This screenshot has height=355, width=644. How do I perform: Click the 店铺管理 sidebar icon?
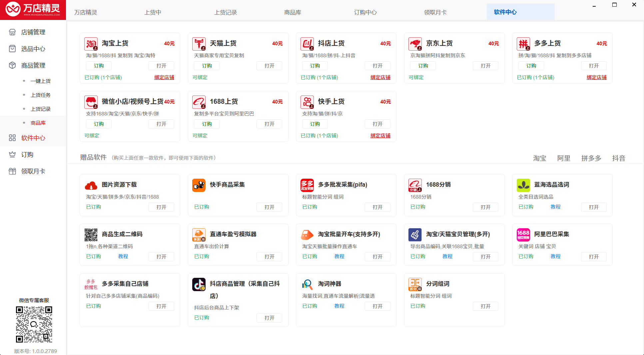(x=12, y=32)
